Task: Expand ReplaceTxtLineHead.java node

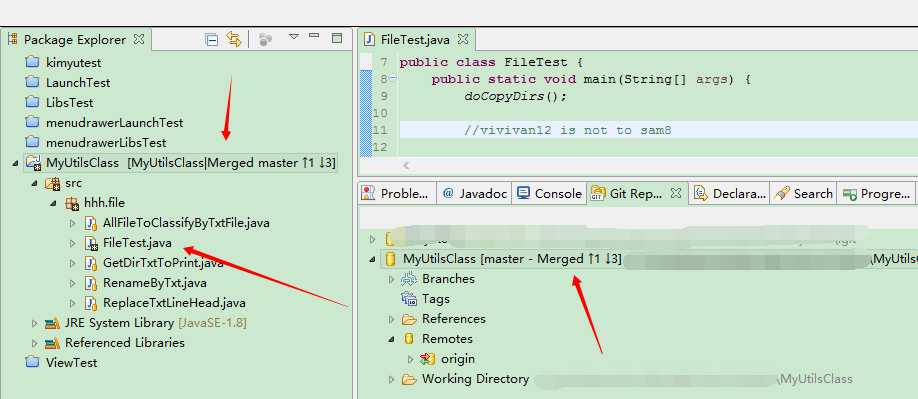Action: [x=73, y=303]
